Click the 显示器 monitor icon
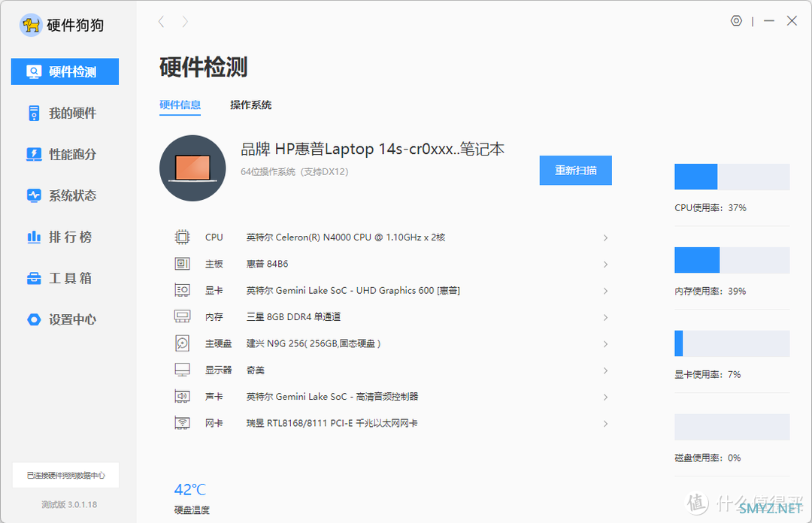Viewport: 812px width, 523px height. 182,370
